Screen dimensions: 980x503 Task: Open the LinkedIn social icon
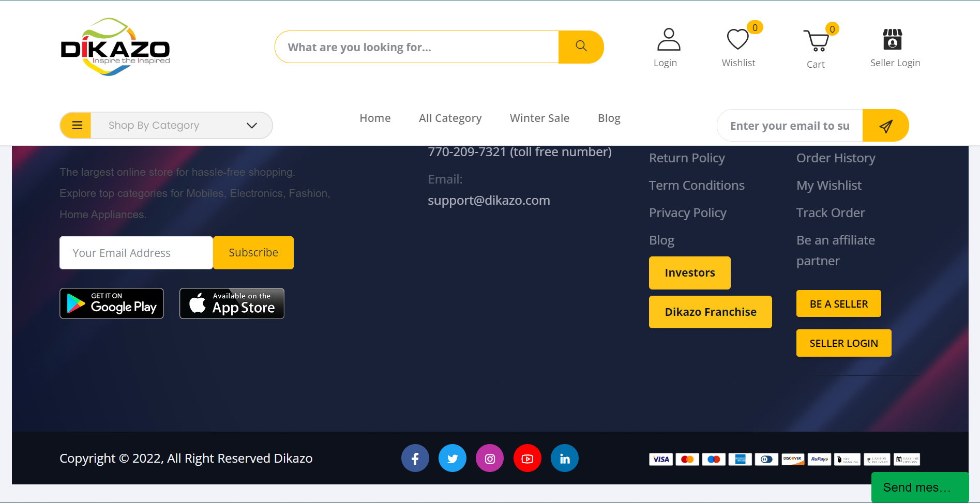pos(565,459)
